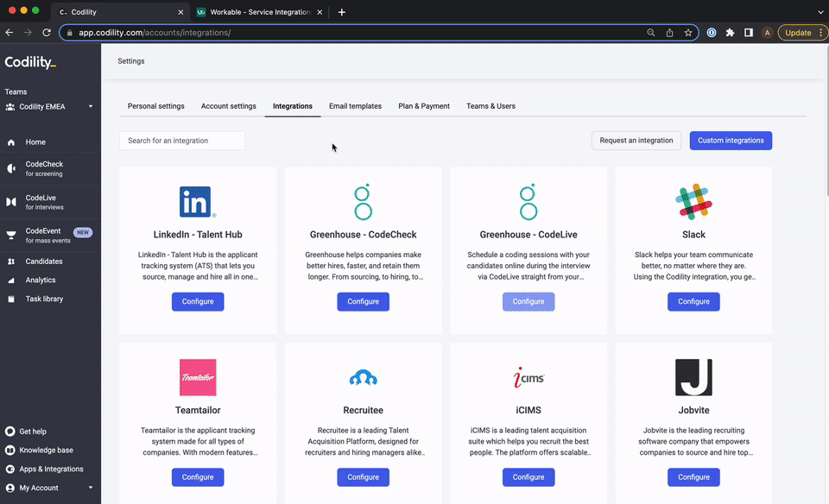
Task: Click the CodeLive sidebar icon
Action: [11, 202]
